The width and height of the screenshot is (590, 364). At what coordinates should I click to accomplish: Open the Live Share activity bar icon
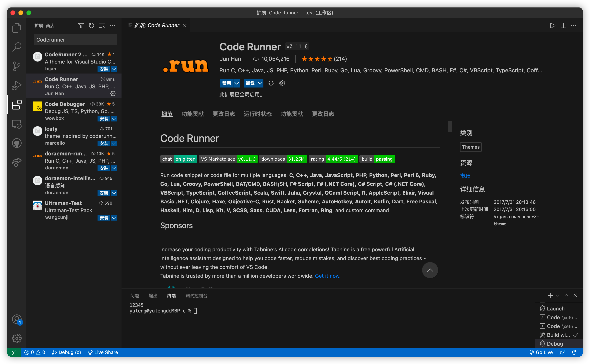17,162
